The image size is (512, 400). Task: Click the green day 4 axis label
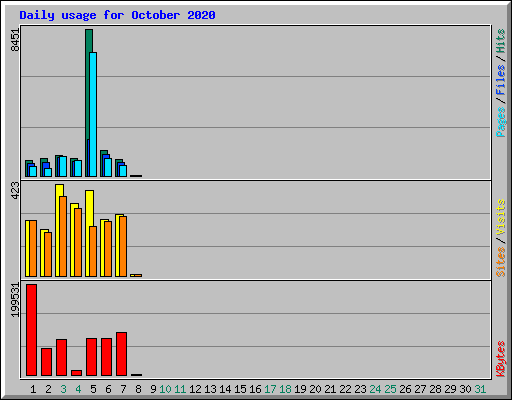click(x=78, y=389)
